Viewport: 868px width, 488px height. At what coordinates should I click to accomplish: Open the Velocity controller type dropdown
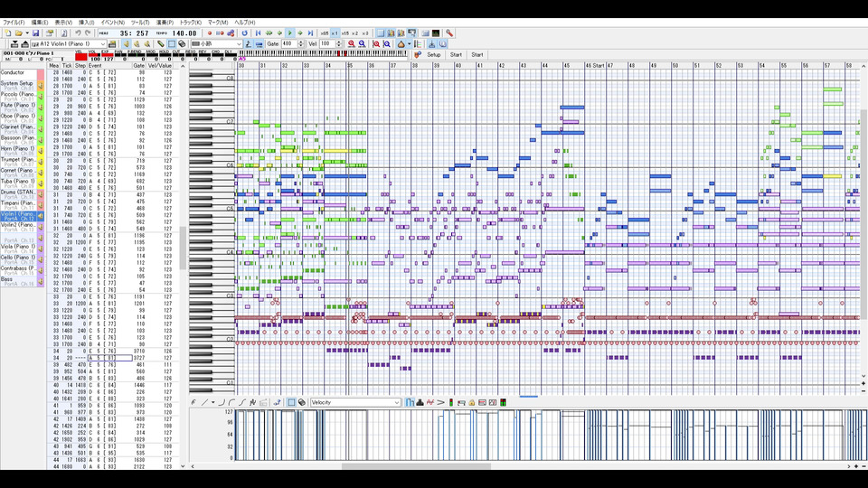(x=354, y=402)
